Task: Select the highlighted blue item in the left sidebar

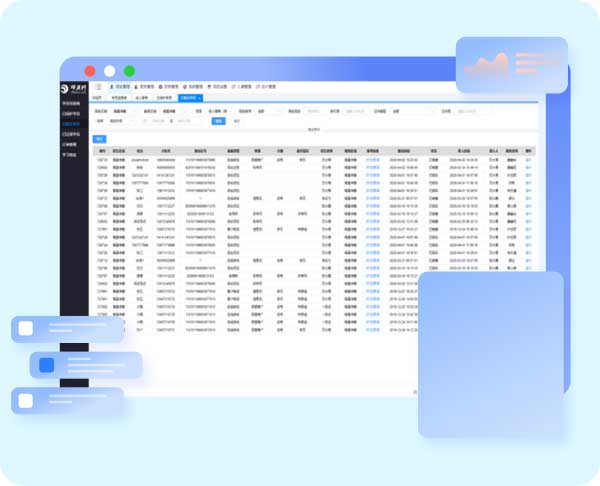Action: [x=74, y=124]
